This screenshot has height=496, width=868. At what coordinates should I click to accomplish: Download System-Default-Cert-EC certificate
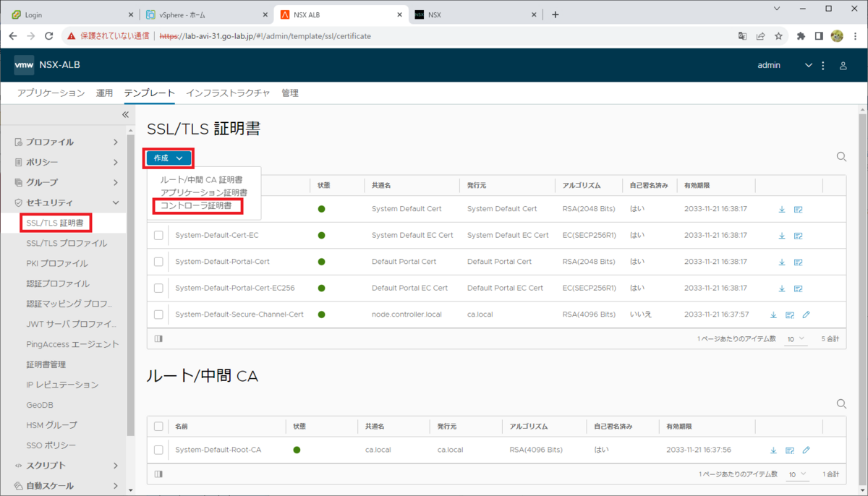click(x=782, y=236)
